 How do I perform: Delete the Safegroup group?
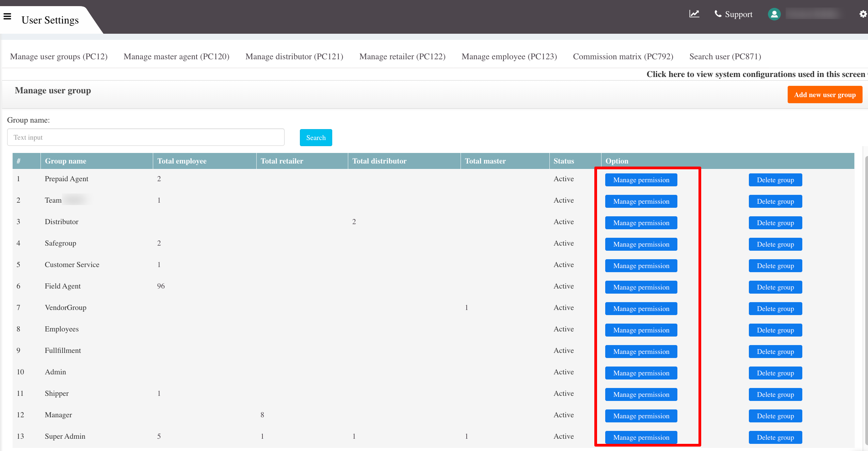pos(775,244)
